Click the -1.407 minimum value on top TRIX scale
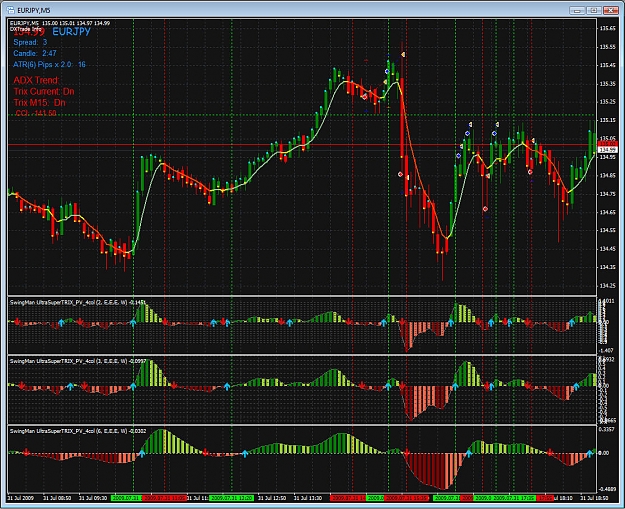The height and width of the screenshot is (509, 625). tap(606, 351)
